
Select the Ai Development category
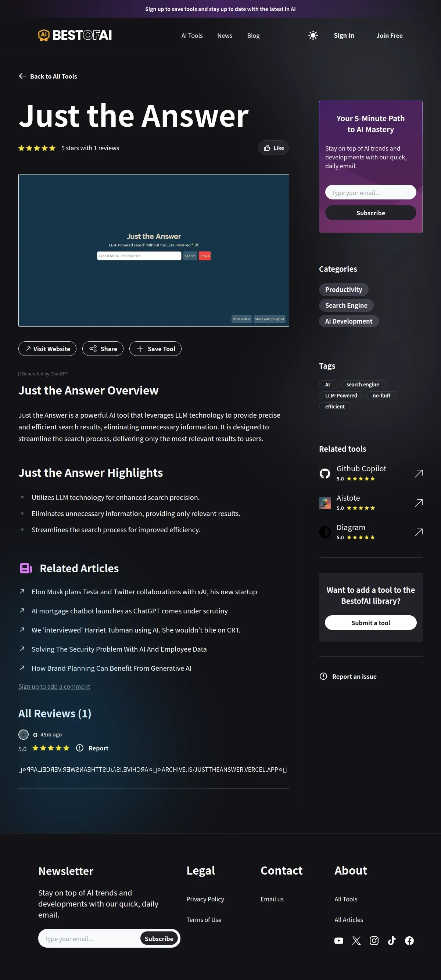point(348,321)
